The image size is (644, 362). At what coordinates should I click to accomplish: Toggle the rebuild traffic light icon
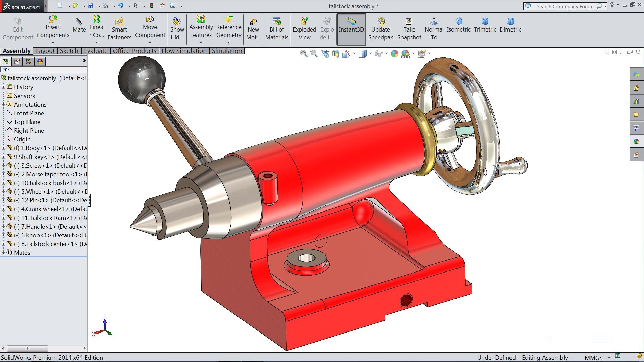click(x=152, y=5)
